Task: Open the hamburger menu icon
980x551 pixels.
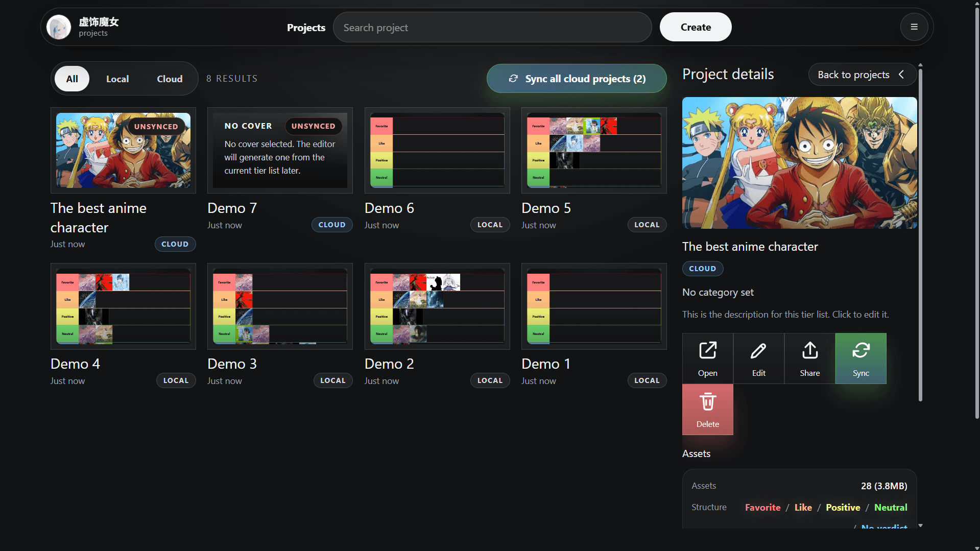Action: [x=914, y=27]
